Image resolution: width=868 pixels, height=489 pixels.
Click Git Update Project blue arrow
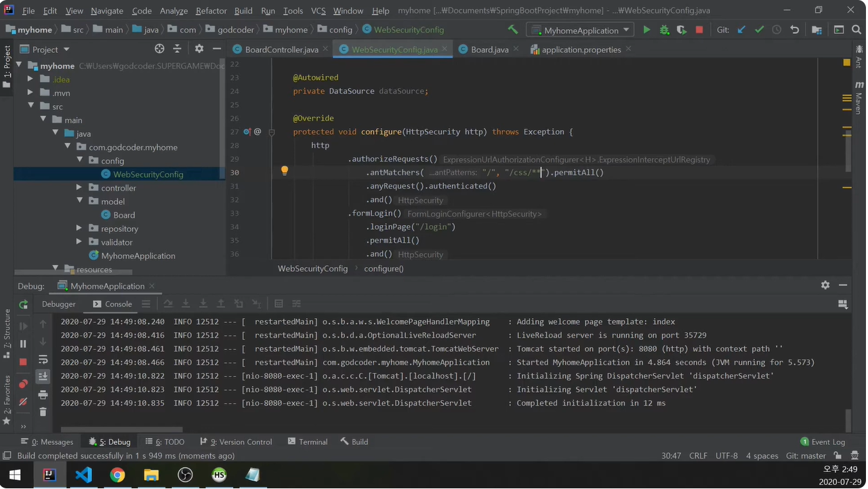741,30
